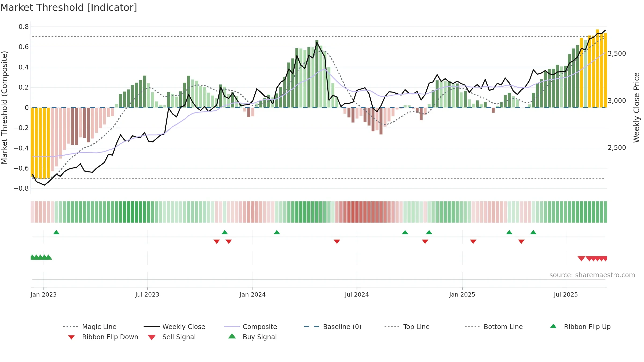Click first Ribbon Flip Up marker near Jan 2023

coord(56,232)
